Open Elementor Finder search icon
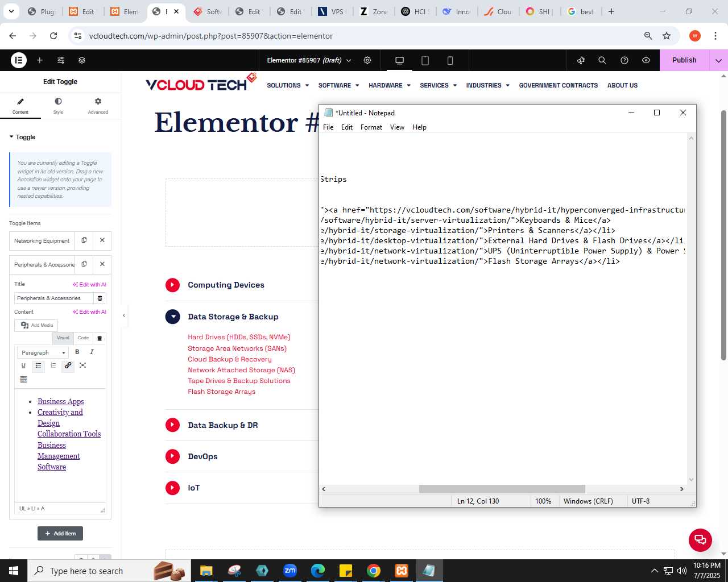728x582 pixels. pos(602,60)
